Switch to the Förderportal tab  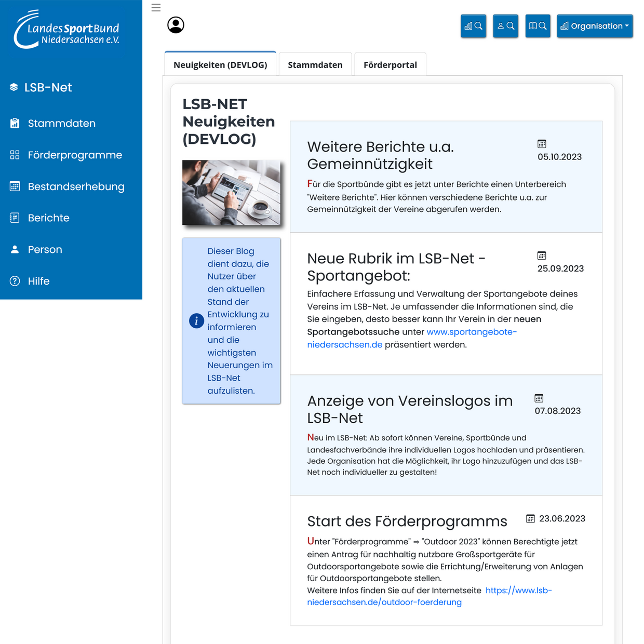tap(390, 64)
